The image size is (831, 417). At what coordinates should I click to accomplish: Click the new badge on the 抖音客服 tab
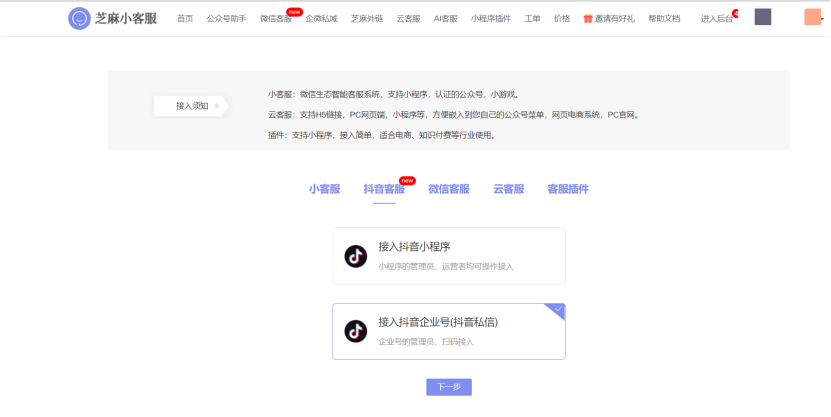(x=407, y=181)
